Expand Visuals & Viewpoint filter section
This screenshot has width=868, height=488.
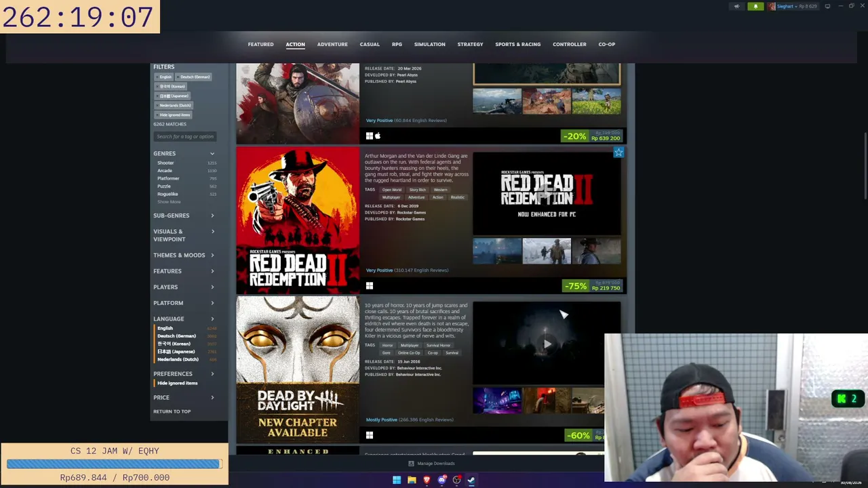coord(184,235)
